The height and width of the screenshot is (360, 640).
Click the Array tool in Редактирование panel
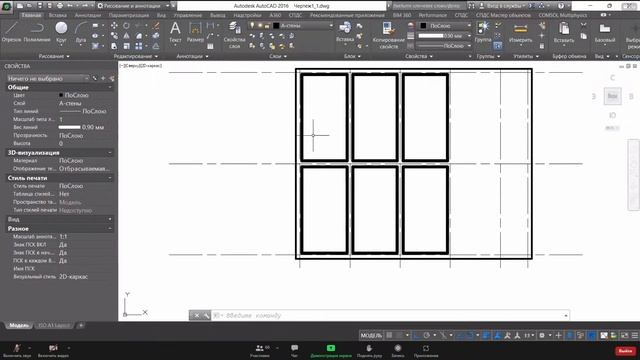click(139, 46)
